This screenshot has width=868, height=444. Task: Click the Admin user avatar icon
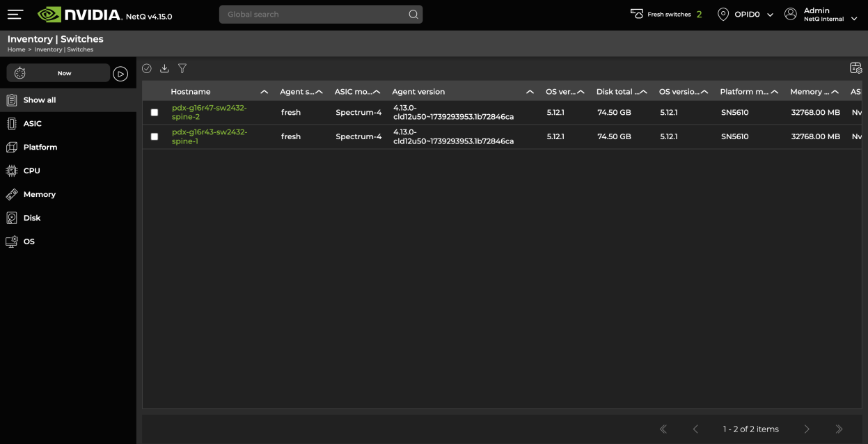(791, 14)
